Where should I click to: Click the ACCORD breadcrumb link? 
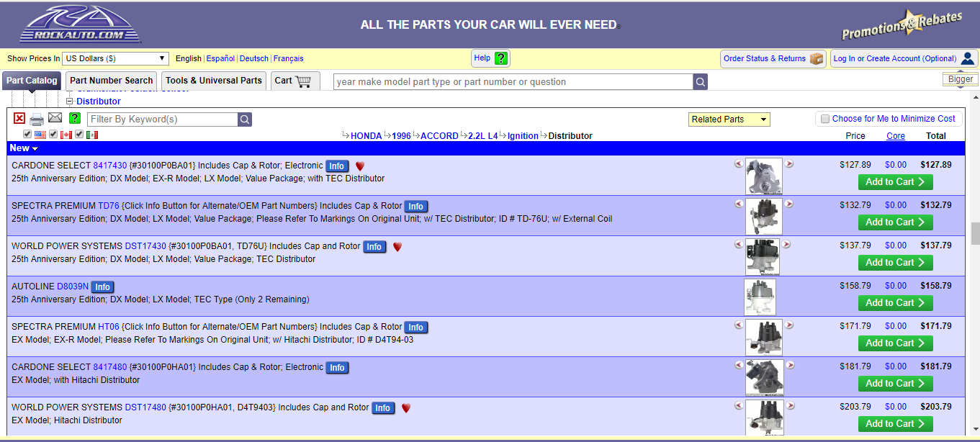point(439,135)
